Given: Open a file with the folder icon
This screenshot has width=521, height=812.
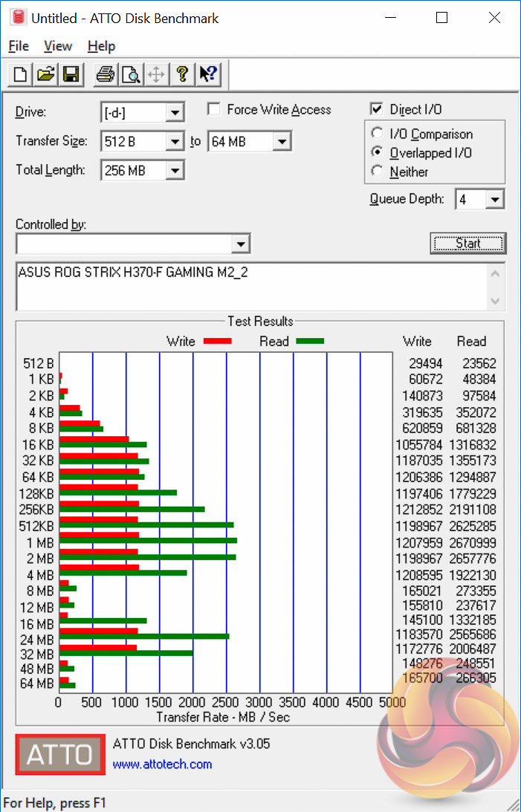Looking at the screenshot, I should pos(45,74).
